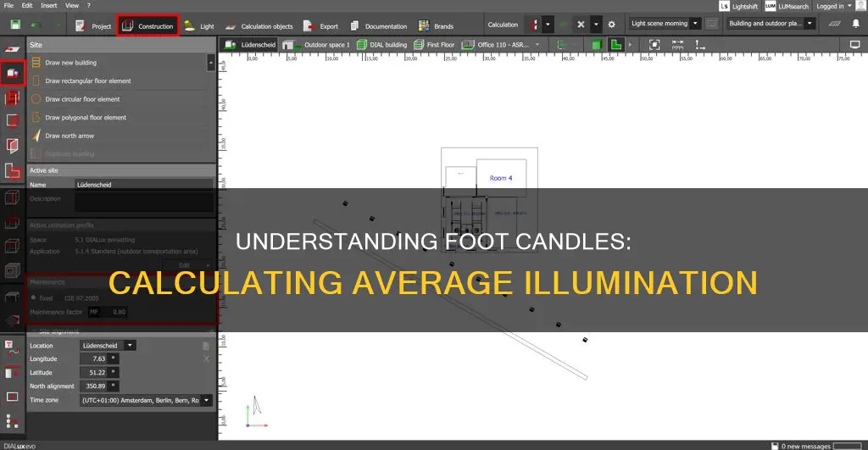Image resolution: width=868 pixels, height=450 pixels.
Task: Click the zoom to fit view icon
Action: (654, 45)
